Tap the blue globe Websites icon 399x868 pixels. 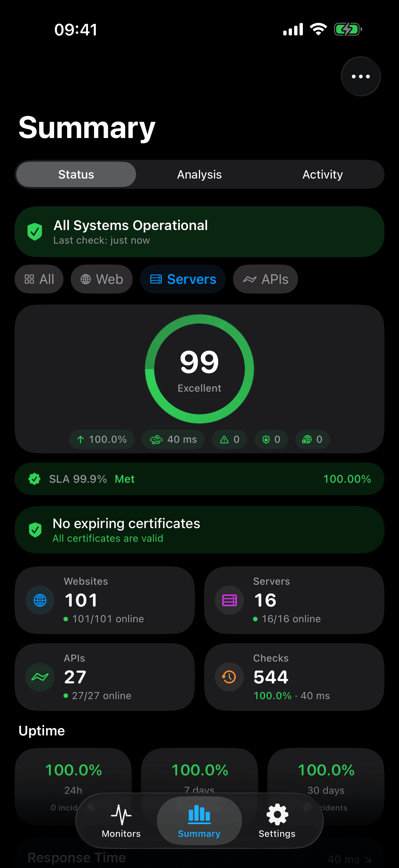tap(40, 600)
